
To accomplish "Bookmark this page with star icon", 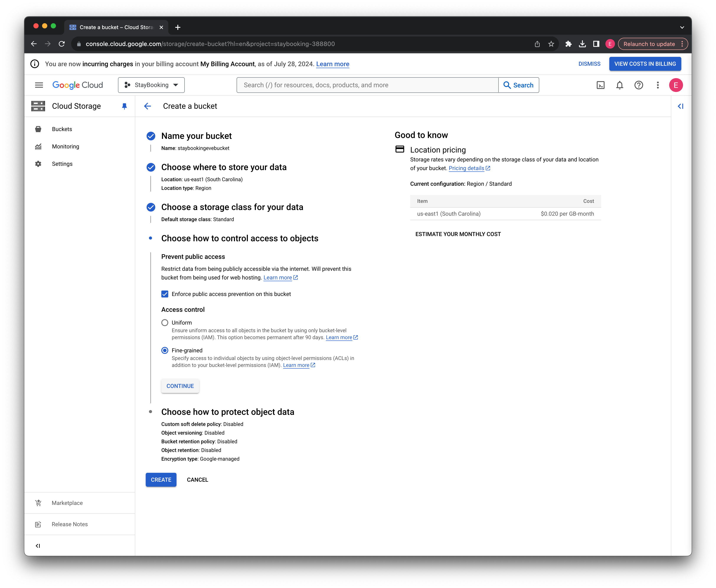I will (x=551, y=44).
